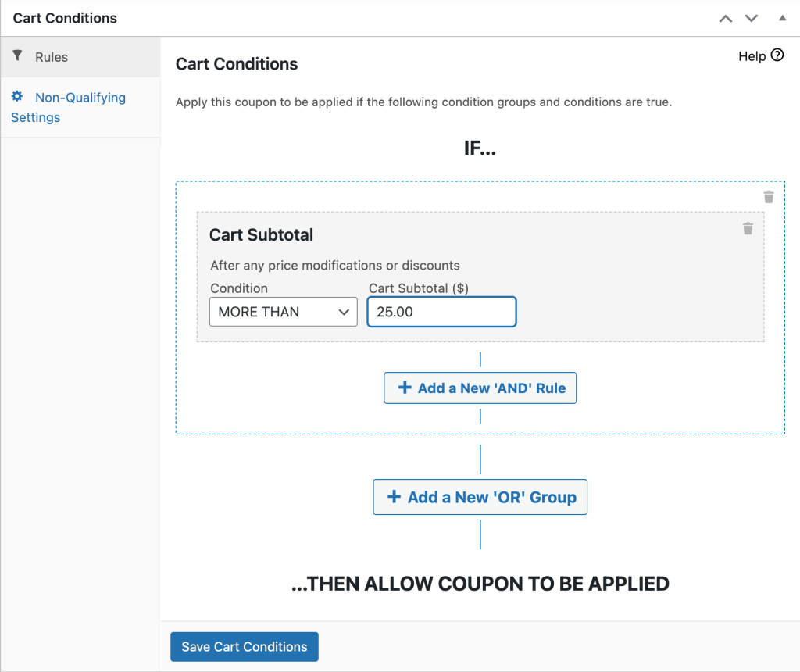Open the MORE THAN condition dropdown
Image resolution: width=800 pixels, height=672 pixels.
click(x=283, y=312)
